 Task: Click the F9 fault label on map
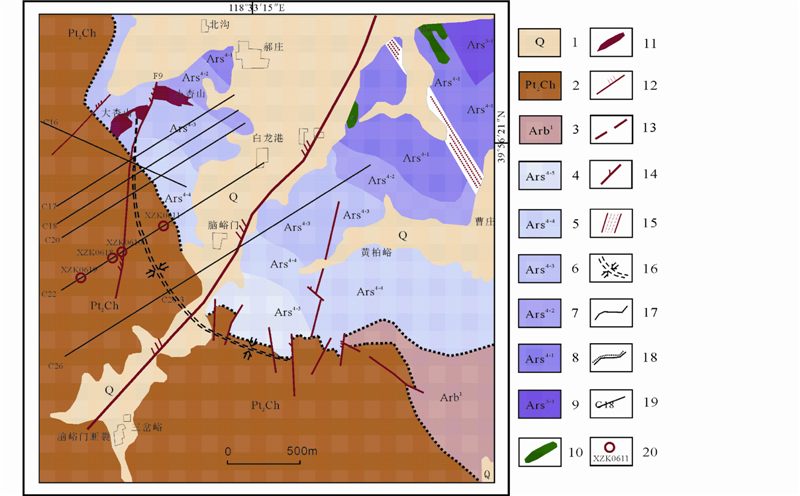click(157, 76)
